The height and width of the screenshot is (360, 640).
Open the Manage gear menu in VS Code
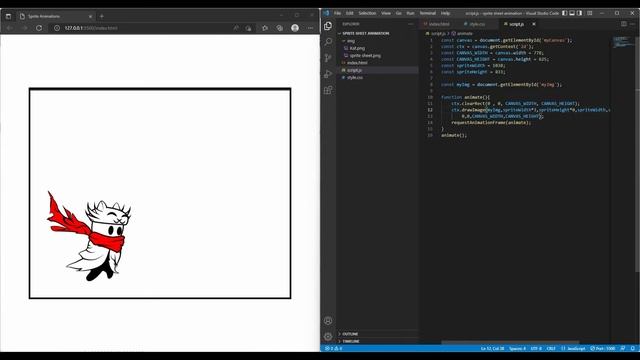coord(328,337)
